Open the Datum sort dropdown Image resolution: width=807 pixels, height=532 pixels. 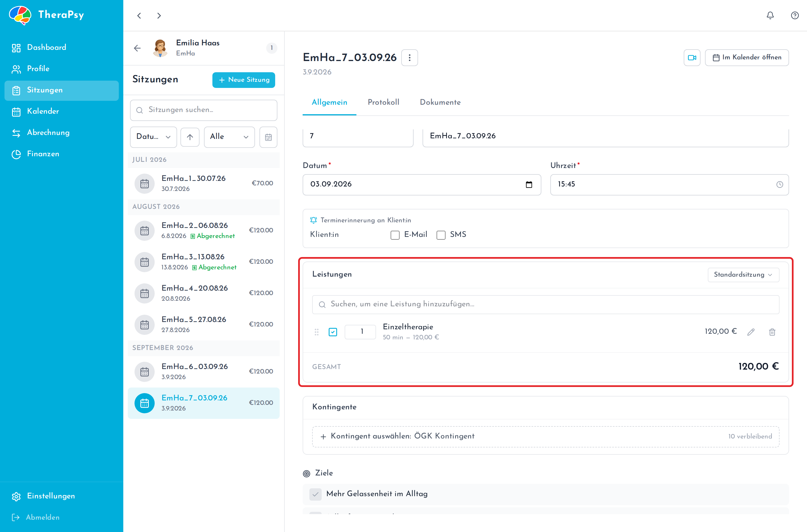154,137
